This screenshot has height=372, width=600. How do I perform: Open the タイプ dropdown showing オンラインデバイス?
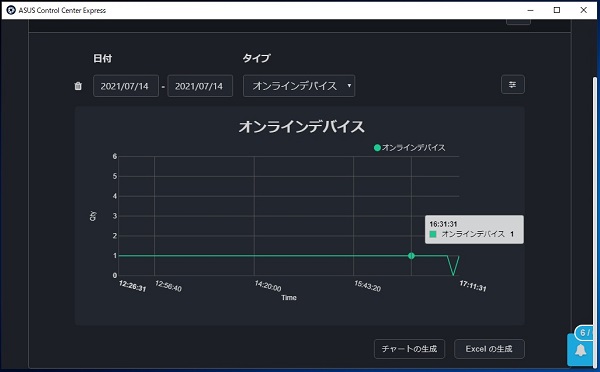(x=299, y=86)
